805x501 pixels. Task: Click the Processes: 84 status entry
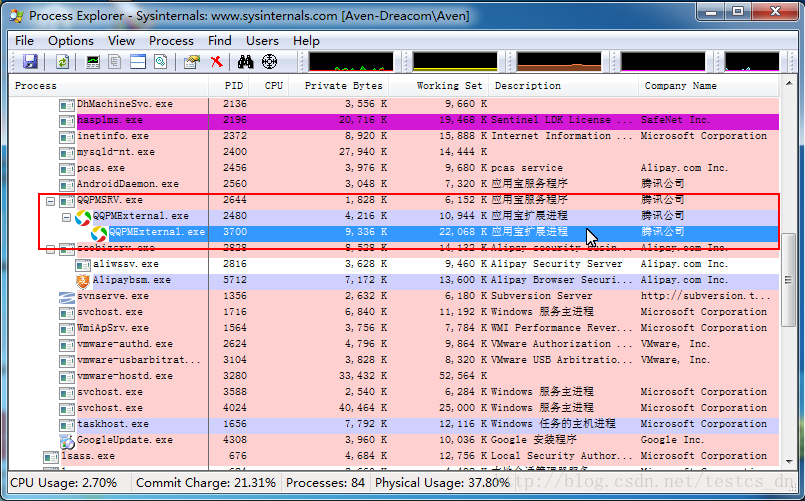coord(325,483)
